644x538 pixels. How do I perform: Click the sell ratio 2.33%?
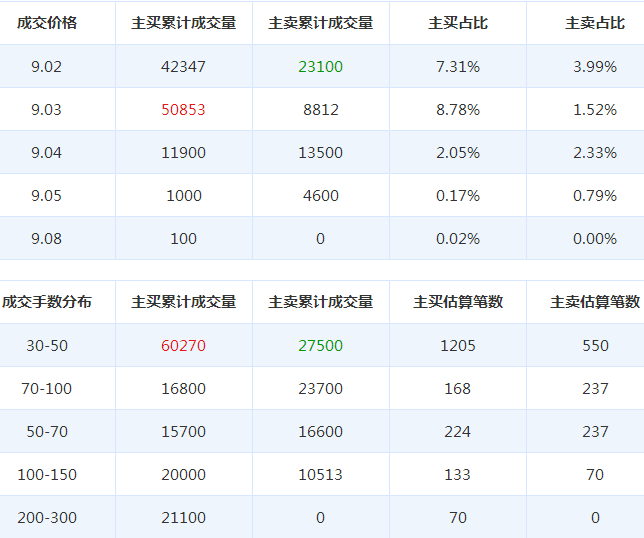(x=595, y=153)
